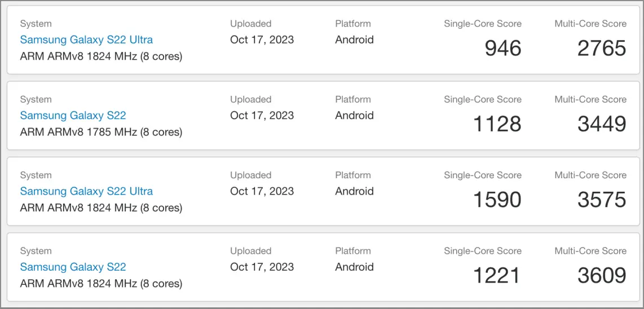Click the multi-core score 2765

pyautogui.click(x=602, y=48)
